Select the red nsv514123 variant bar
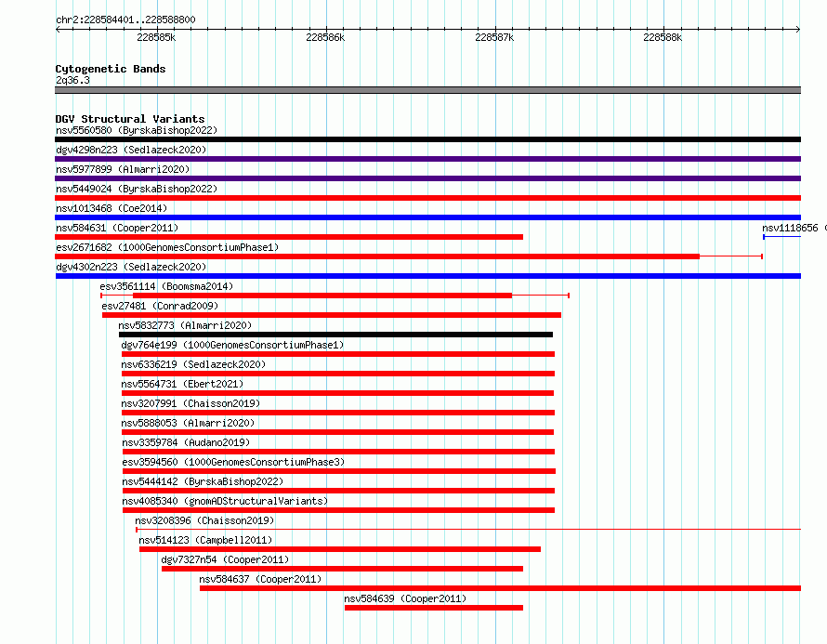This screenshot has height=644, width=827. point(340,549)
